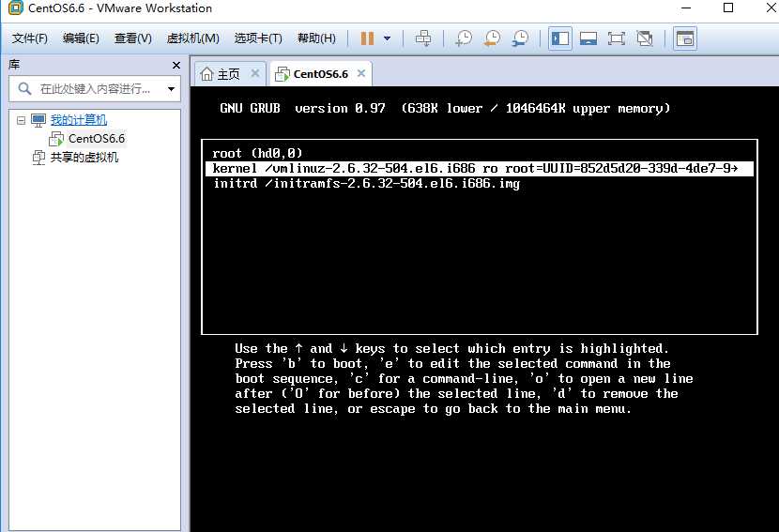Click the VMware Workstation title bar icon
This screenshot has height=532, width=779.
click(15, 8)
